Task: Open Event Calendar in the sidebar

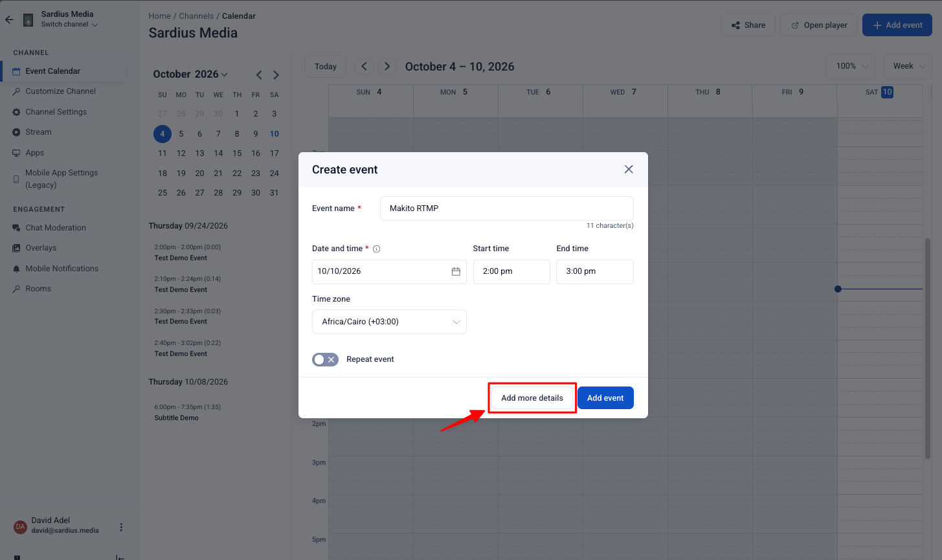Action: [x=64, y=71]
